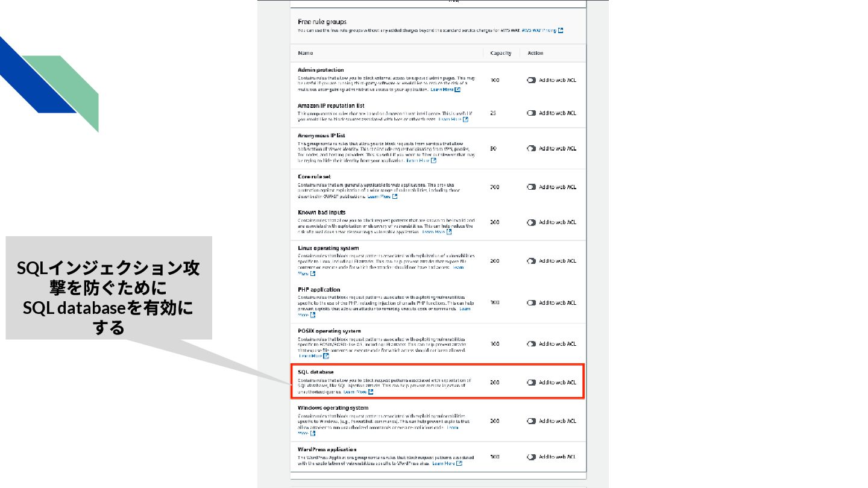Select the Linux operating system rule name
The image size is (868, 488).
click(329, 248)
